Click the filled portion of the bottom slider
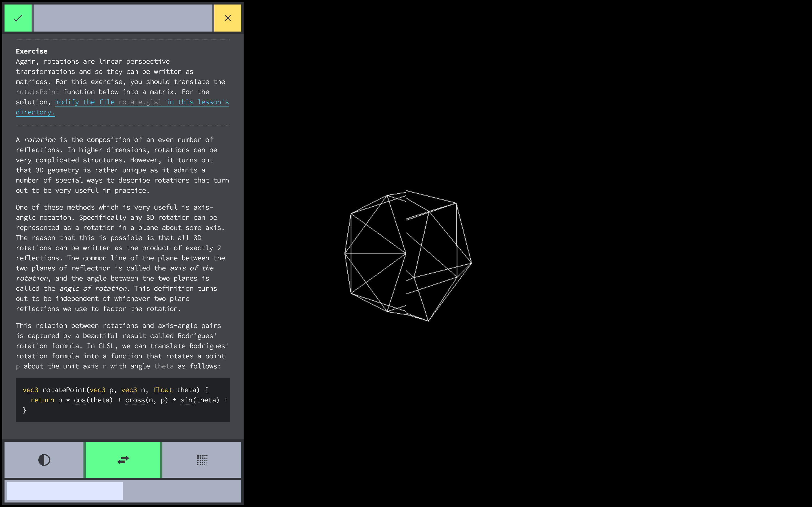The image size is (812, 507). [x=64, y=491]
